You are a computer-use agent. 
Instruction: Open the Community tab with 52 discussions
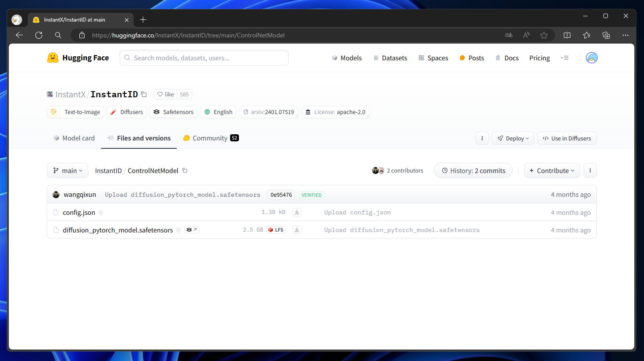pyautogui.click(x=210, y=138)
